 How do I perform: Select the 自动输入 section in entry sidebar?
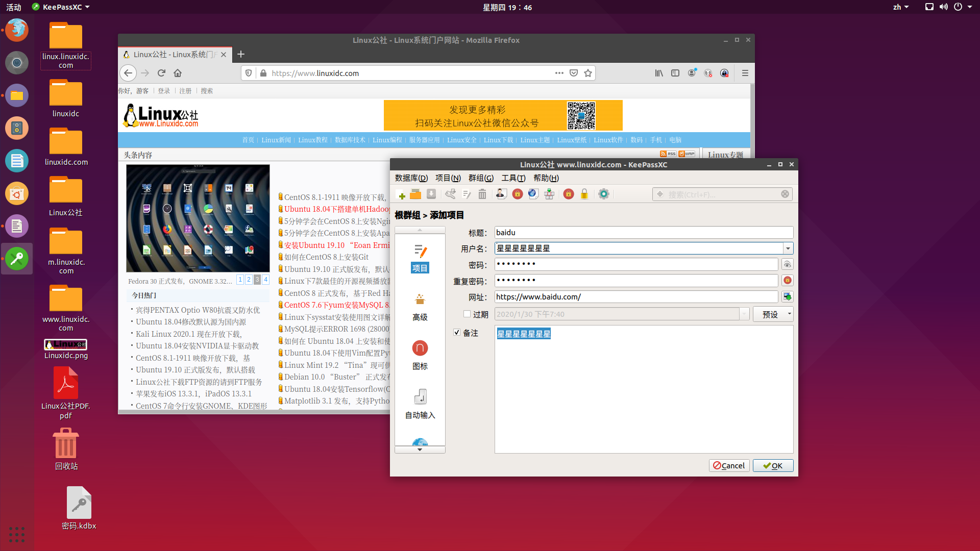420,405
